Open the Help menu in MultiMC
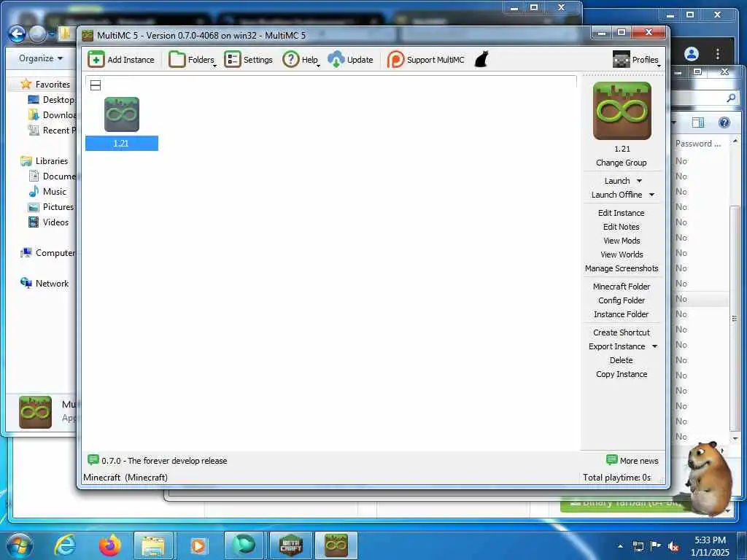The image size is (747, 560). click(x=301, y=60)
